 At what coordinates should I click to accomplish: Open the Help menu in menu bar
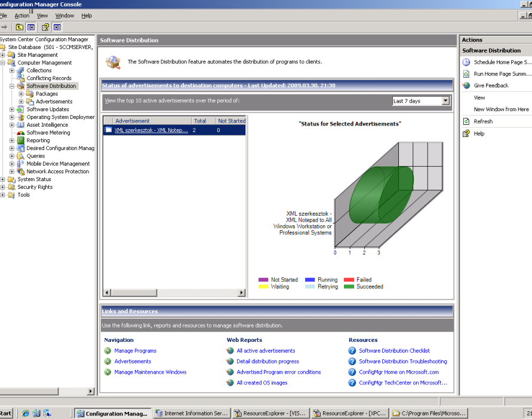(x=87, y=16)
